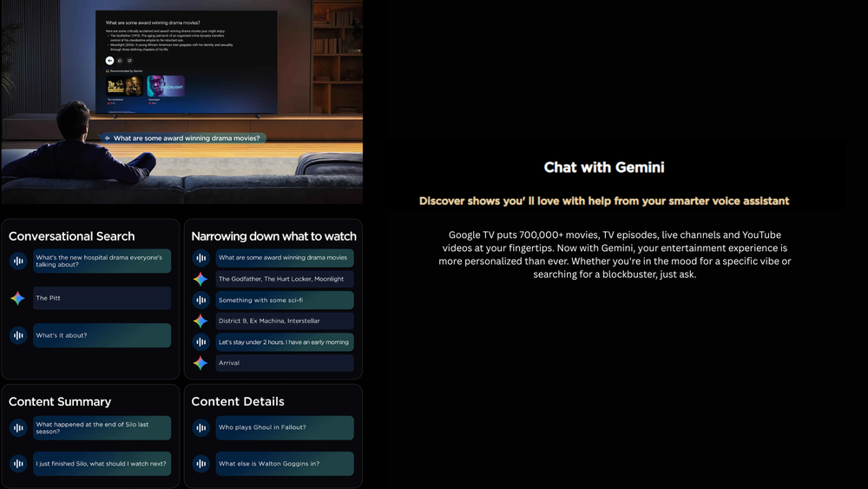The image size is (868, 489).
Task: Click the 'Content Details' heading
Action: coord(238,401)
